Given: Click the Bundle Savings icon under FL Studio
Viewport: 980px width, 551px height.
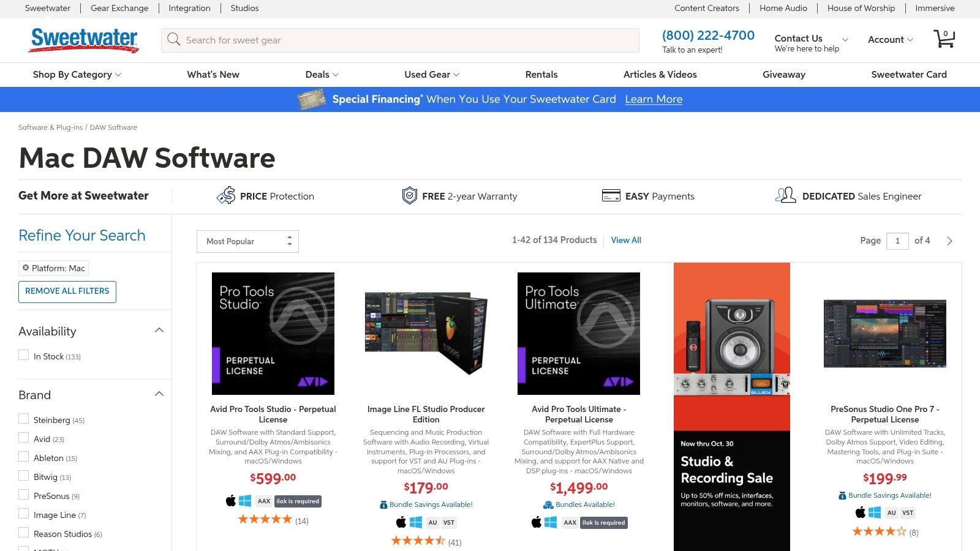Looking at the screenshot, I should tap(383, 504).
